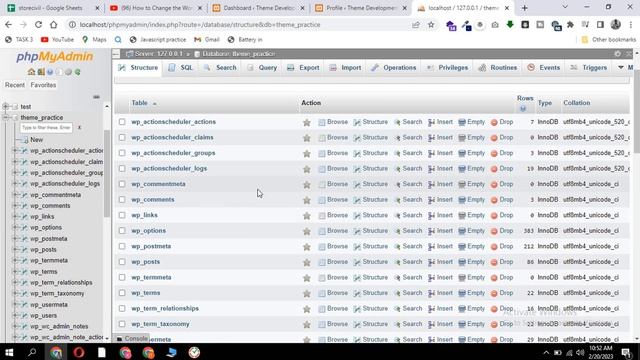Add wp_options table to favorites star
The height and width of the screenshot is (360, 640).
point(307,231)
